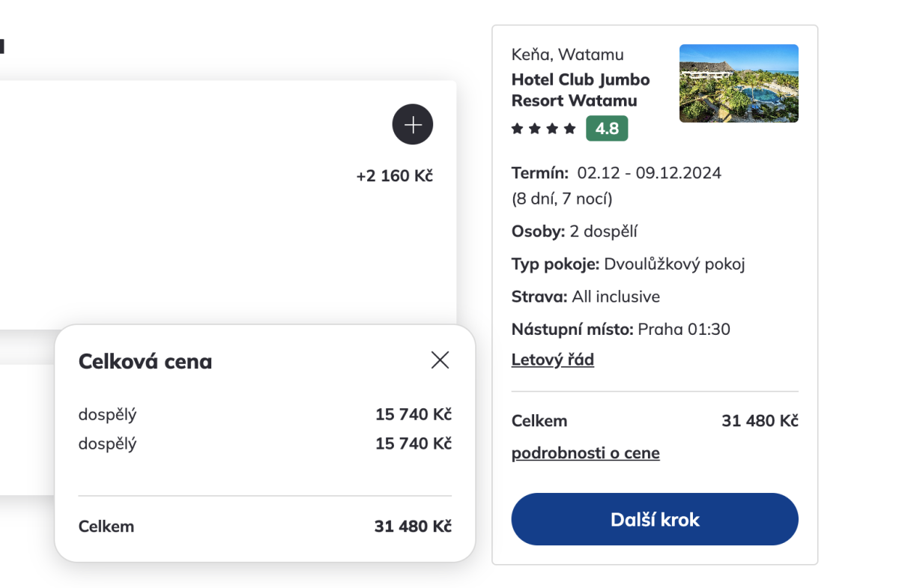Click the second dospělý price row

point(264,444)
